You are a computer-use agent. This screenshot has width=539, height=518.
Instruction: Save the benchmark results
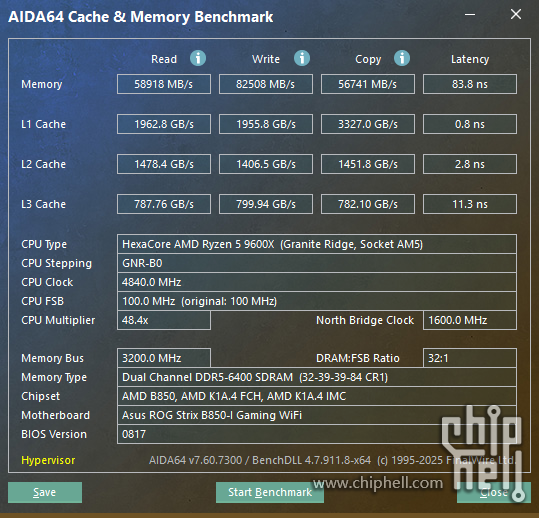(45, 492)
